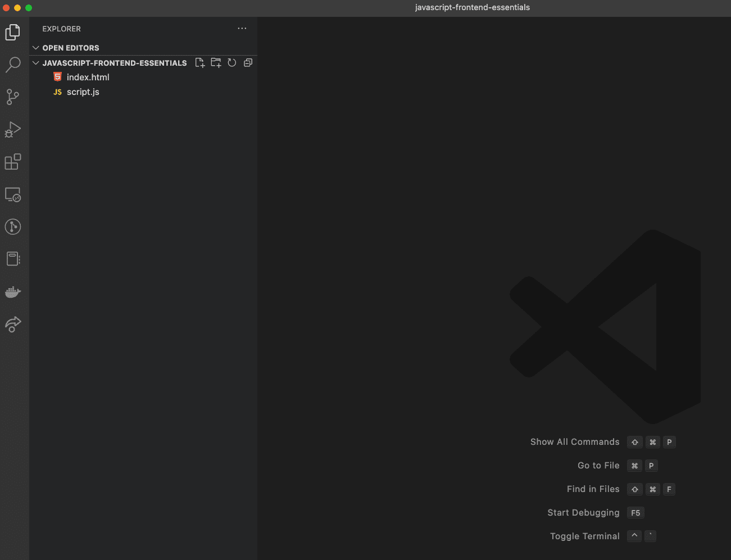The width and height of the screenshot is (731, 560).
Task: Open the Docker view
Action: point(13,292)
